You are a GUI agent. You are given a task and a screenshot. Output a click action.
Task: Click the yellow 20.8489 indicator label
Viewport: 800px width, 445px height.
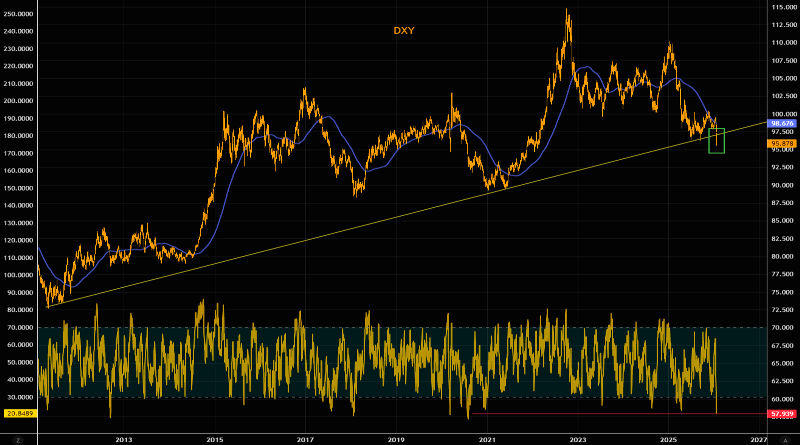pyautogui.click(x=20, y=413)
